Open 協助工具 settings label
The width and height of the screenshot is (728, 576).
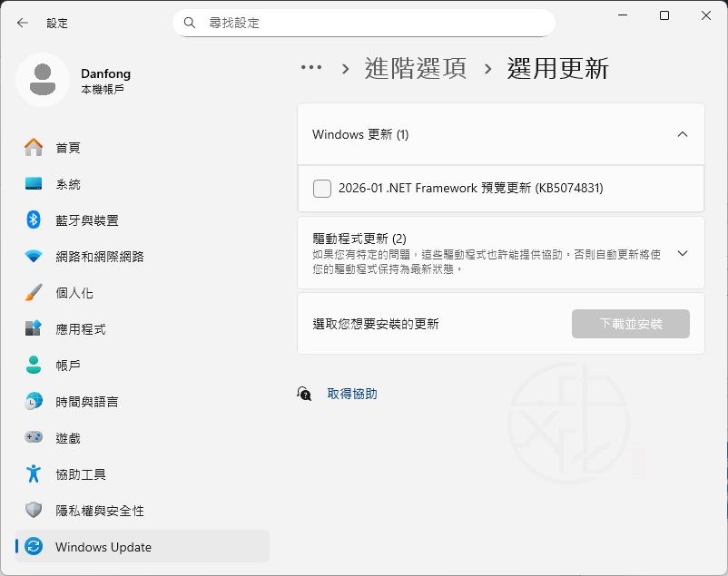(x=81, y=473)
